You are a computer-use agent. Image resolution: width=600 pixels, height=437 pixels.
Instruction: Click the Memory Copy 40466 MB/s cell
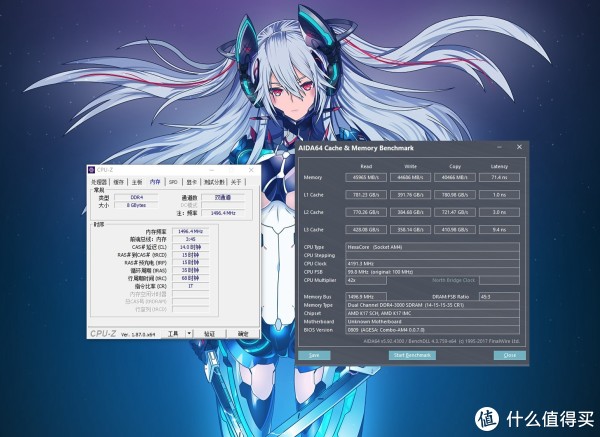tap(455, 178)
